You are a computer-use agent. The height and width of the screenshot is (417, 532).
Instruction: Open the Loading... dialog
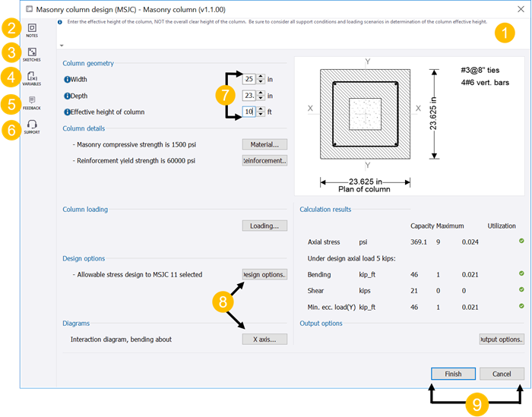[x=264, y=226]
